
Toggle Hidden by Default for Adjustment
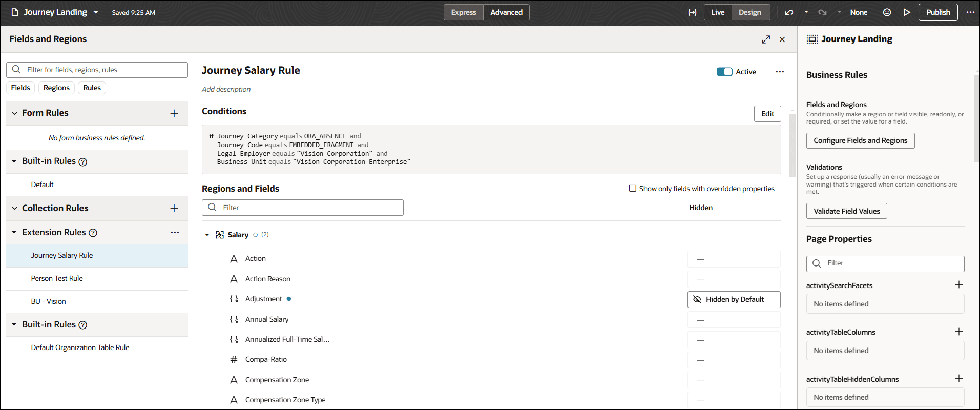pos(734,299)
